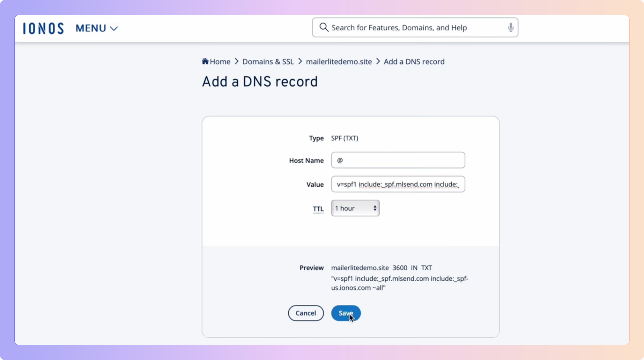
Task: Open the MENU dropdown
Action: [97, 28]
